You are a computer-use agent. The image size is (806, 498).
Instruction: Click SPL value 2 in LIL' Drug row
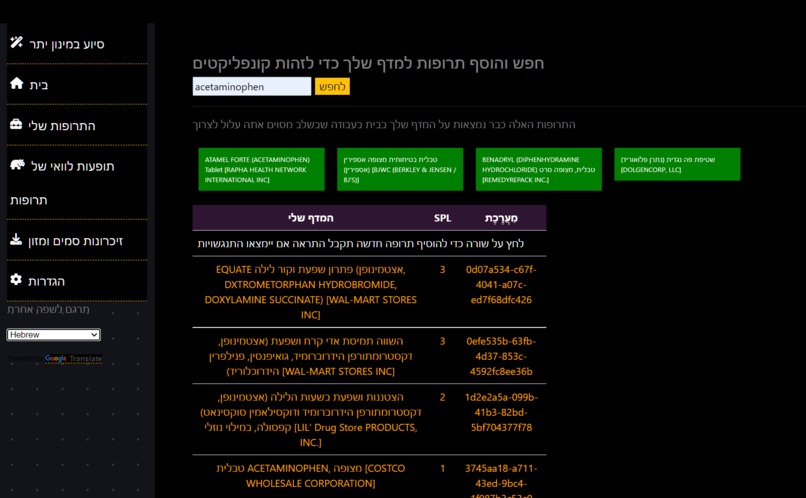click(442, 397)
